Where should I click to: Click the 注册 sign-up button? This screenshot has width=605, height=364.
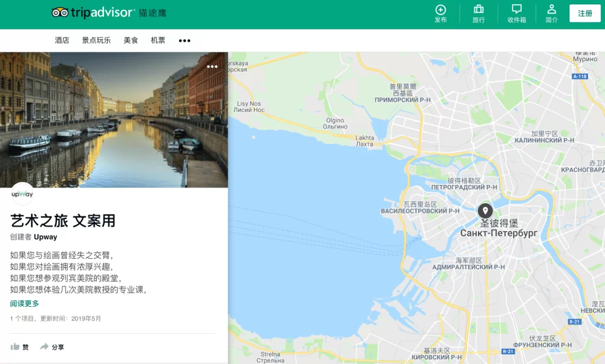pyautogui.click(x=585, y=13)
